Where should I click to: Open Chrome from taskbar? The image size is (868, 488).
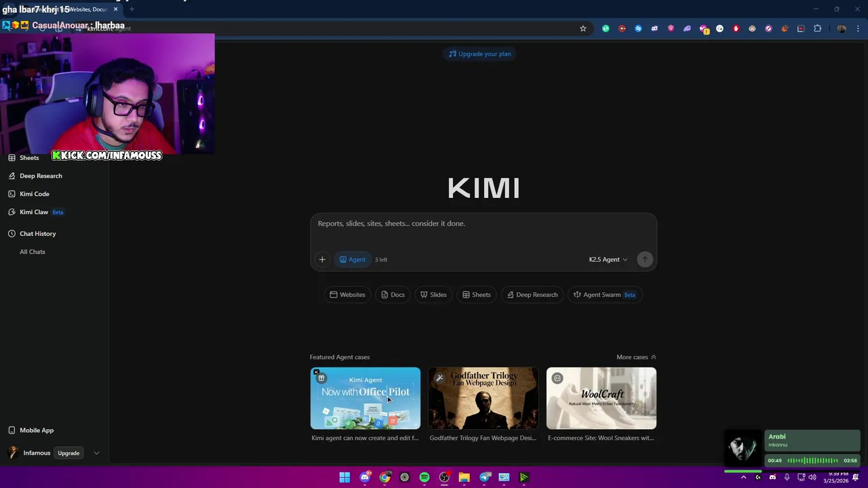coord(384,477)
